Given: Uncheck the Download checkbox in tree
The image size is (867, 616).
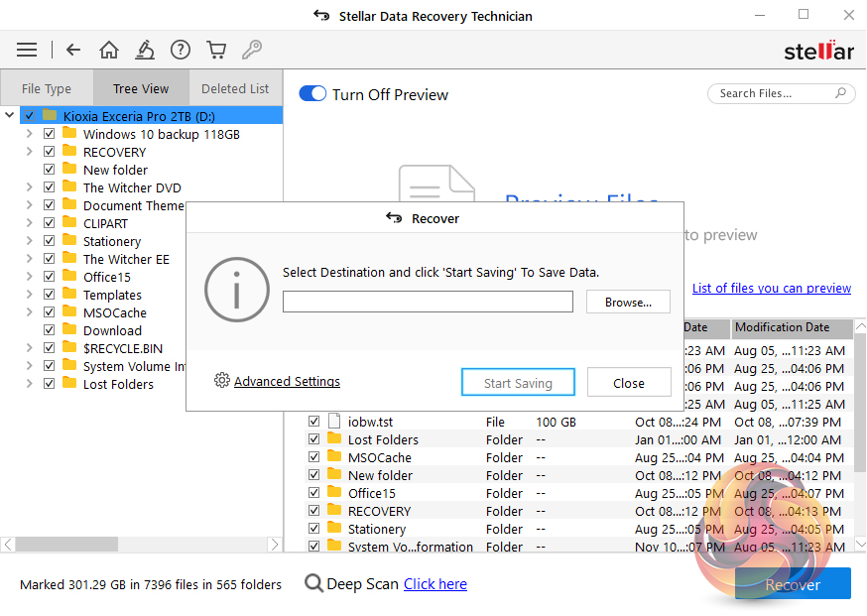Looking at the screenshot, I should coord(50,330).
